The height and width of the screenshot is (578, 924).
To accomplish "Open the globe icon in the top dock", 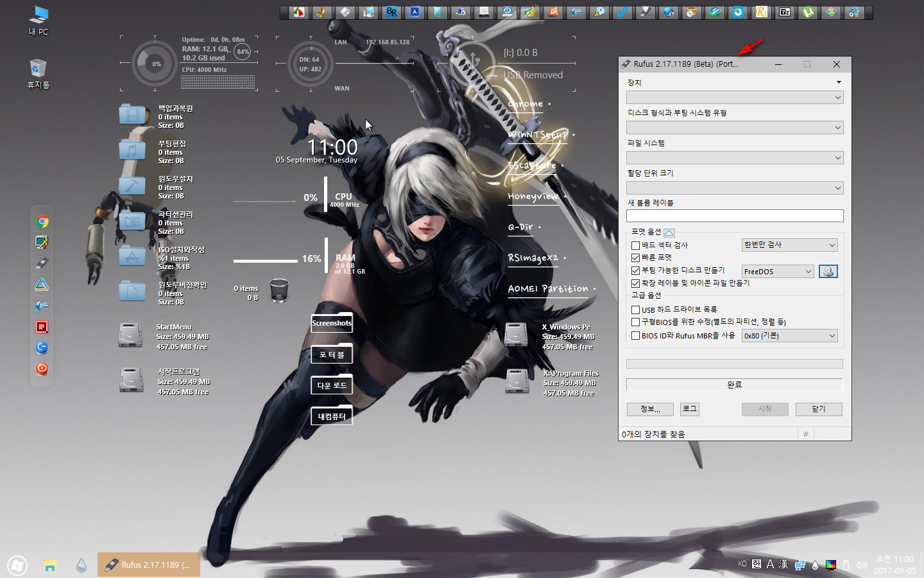I will 669,12.
